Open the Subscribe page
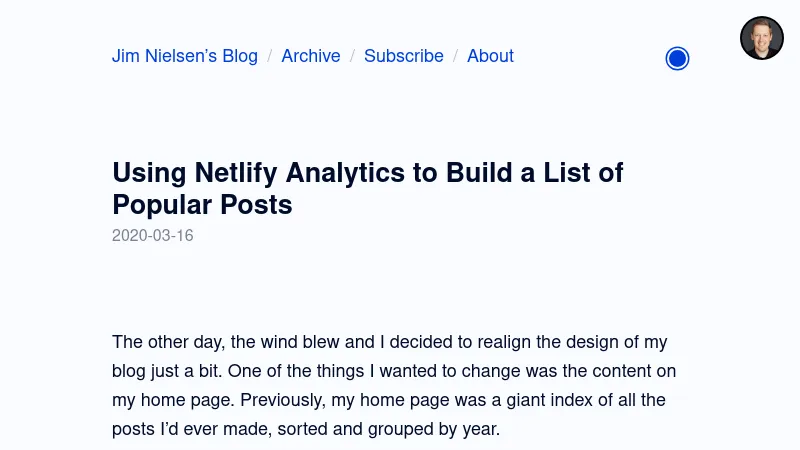This screenshot has height=450, width=800. click(x=404, y=56)
